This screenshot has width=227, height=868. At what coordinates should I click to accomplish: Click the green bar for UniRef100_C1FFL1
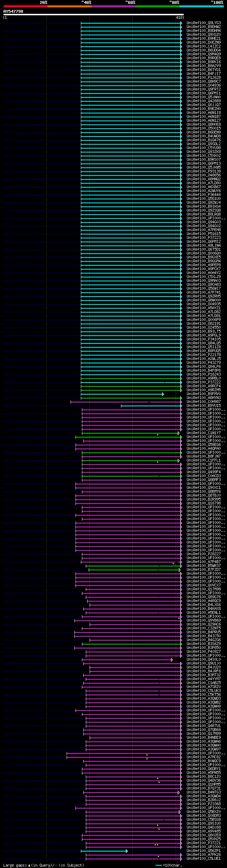(x=131, y=460)
